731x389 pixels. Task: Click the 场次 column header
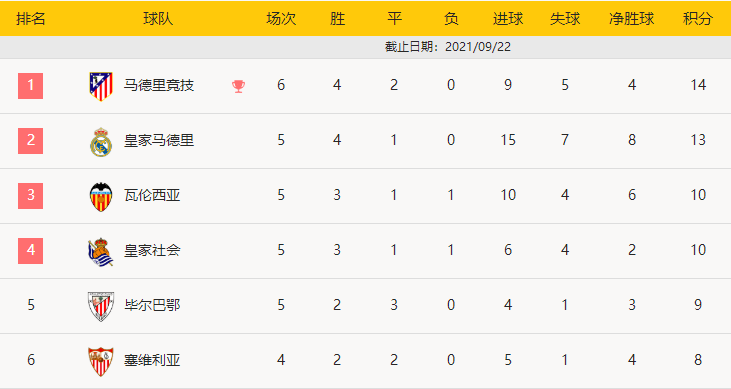pyautogui.click(x=281, y=19)
